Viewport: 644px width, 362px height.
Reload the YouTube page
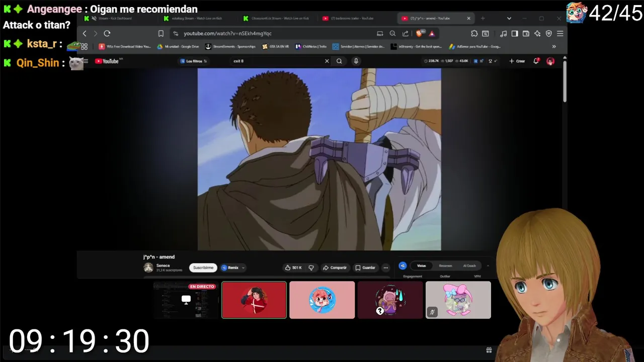point(107,34)
